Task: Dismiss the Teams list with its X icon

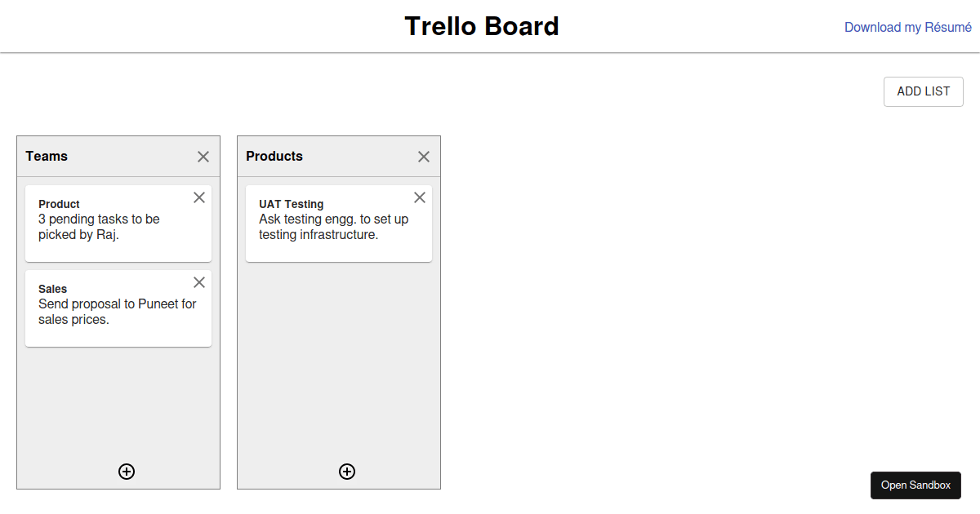Action: (203, 156)
